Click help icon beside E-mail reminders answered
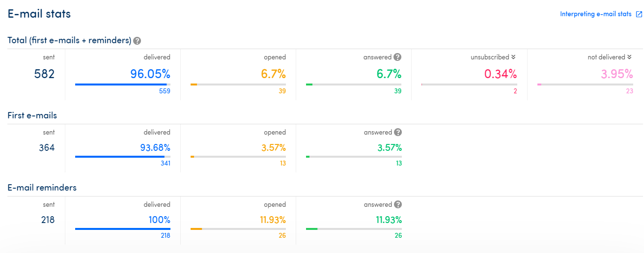Image resolution: width=644 pixels, height=253 pixels. pyautogui.click(x=398, y=204)
